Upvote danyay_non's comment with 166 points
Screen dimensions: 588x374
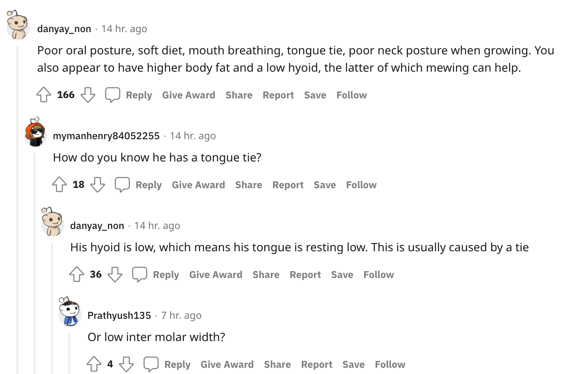tap(44, 95)
